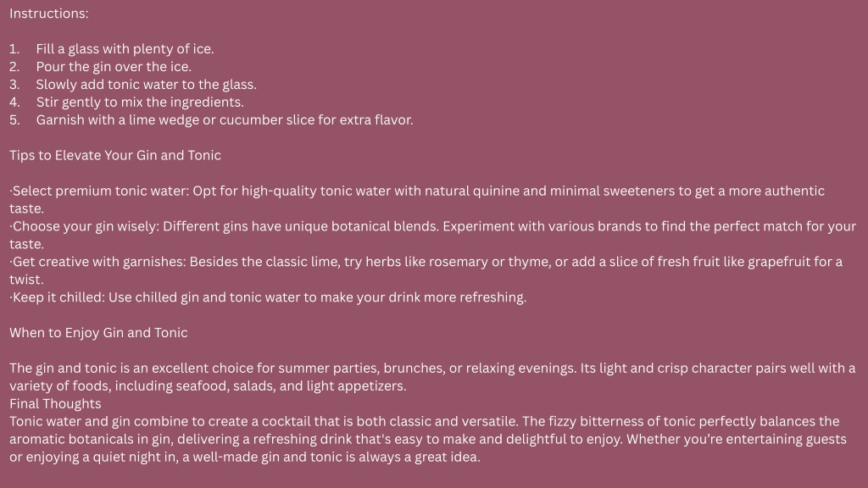Click the words 'seafood, salads, and light appetizers'
Viewport: 868px width, 488px height.
point(292,386)
